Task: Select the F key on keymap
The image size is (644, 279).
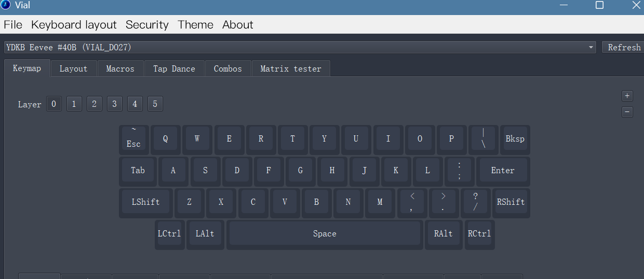Action: pyautogui.click(x=269, y=171)
